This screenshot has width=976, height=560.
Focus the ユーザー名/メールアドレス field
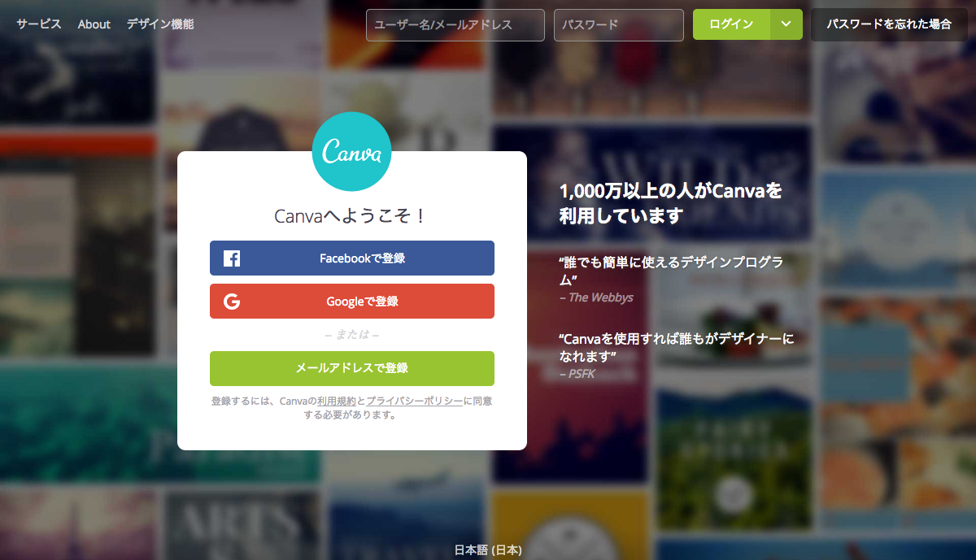[455, 25]
